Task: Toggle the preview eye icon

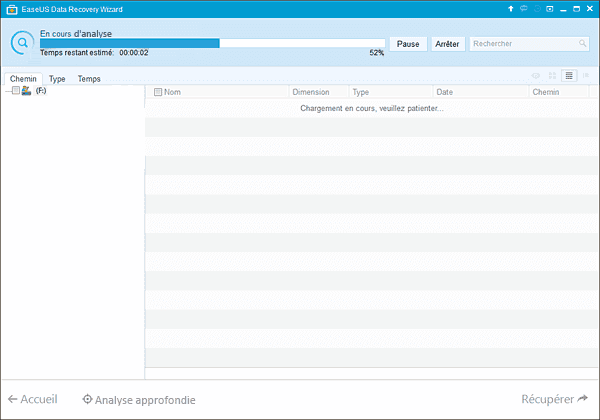Action: (x=536, y=76)
